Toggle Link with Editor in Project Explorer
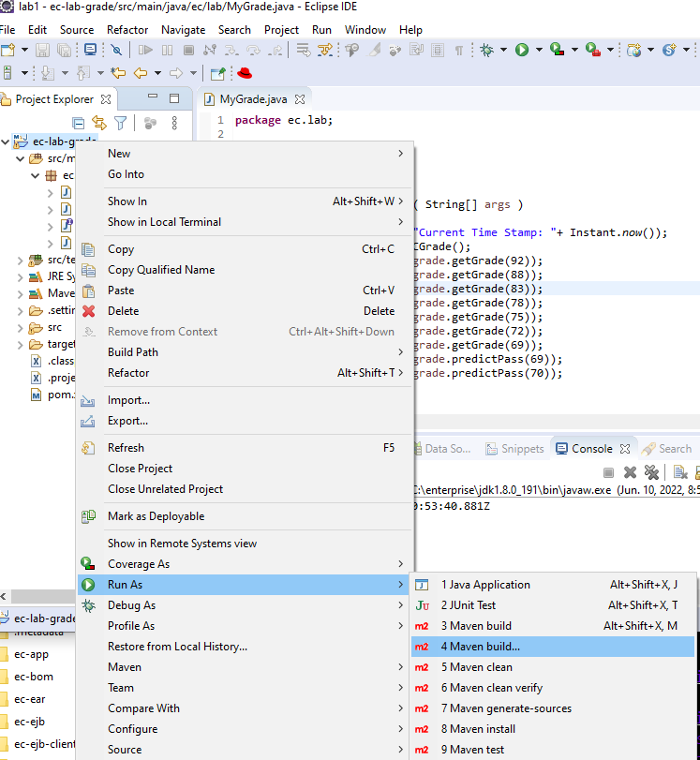 99,123
